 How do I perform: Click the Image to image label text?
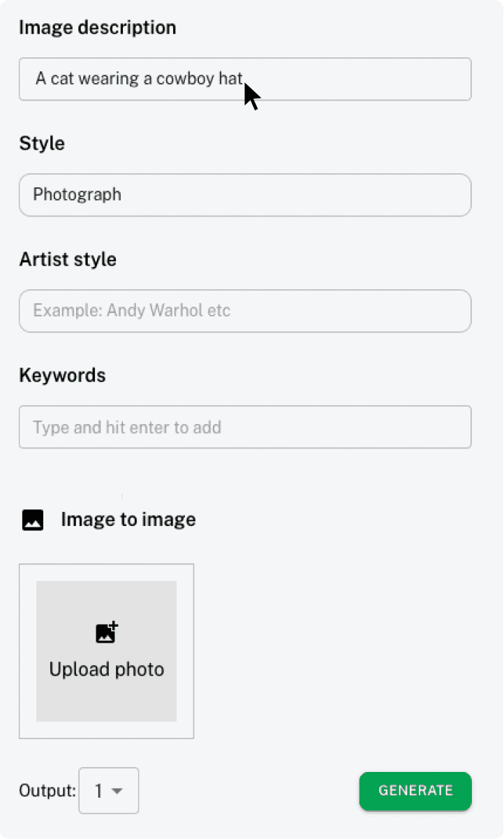point(128,520)
